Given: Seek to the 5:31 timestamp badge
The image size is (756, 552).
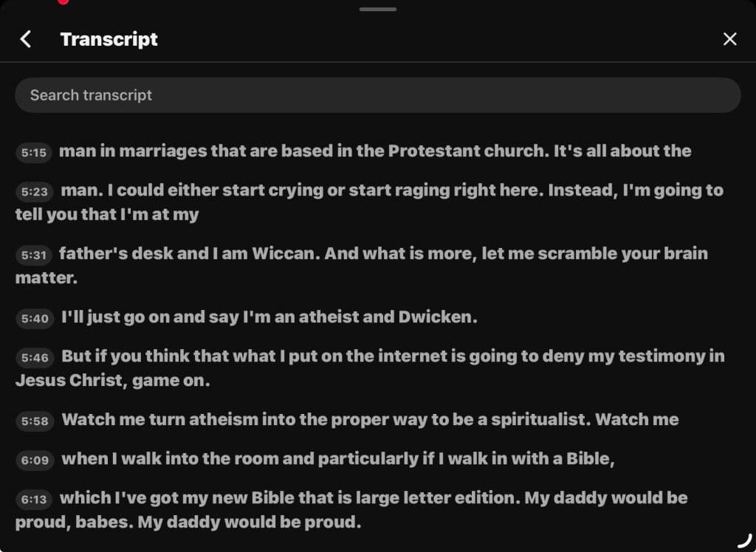Looking at the screenshot, I should pyautogui.click(x=34, y=255).
